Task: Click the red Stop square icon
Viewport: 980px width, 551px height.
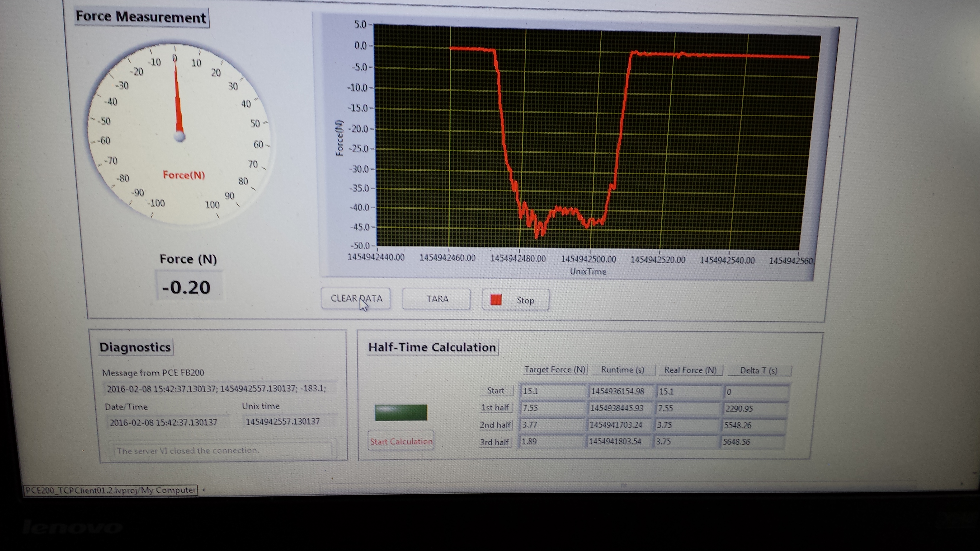Action: pos(496,300)
